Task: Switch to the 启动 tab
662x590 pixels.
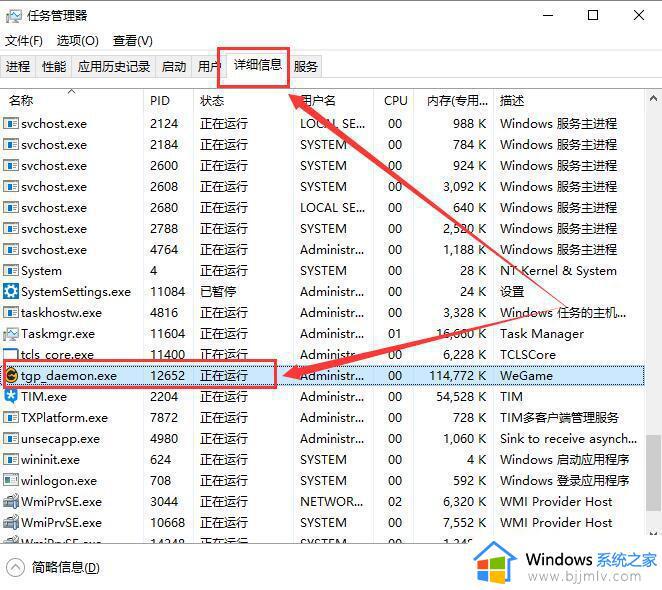Action: click(174, 66)
